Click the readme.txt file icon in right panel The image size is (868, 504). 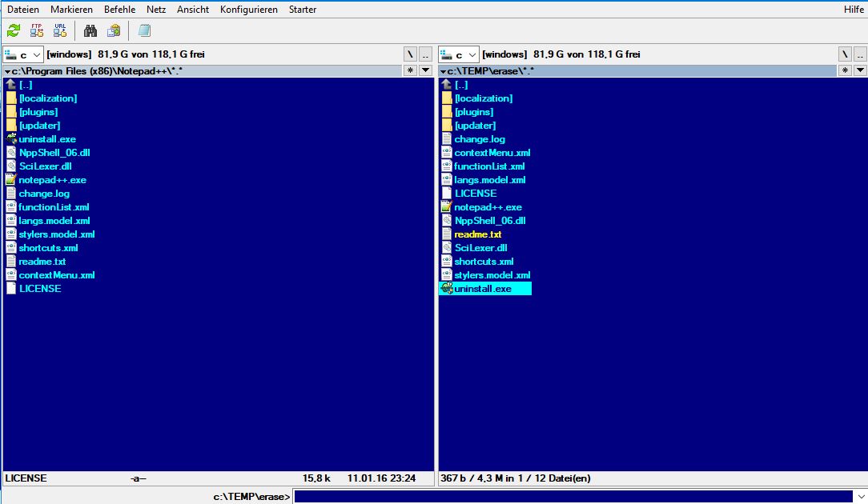click(447, 234)
